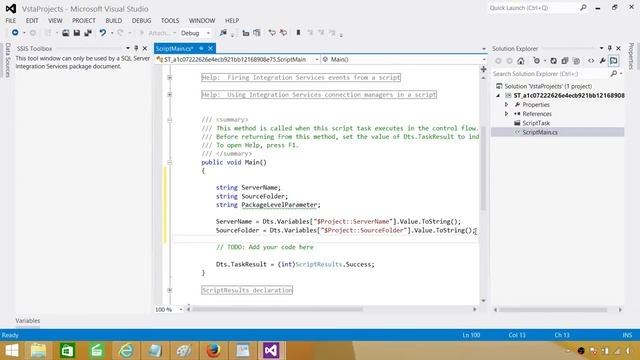Toggle the pin on the ScriptMain.cs tab
Image resolution: width=640 pixels, height=360 pixels.
(x=201, y=48)
